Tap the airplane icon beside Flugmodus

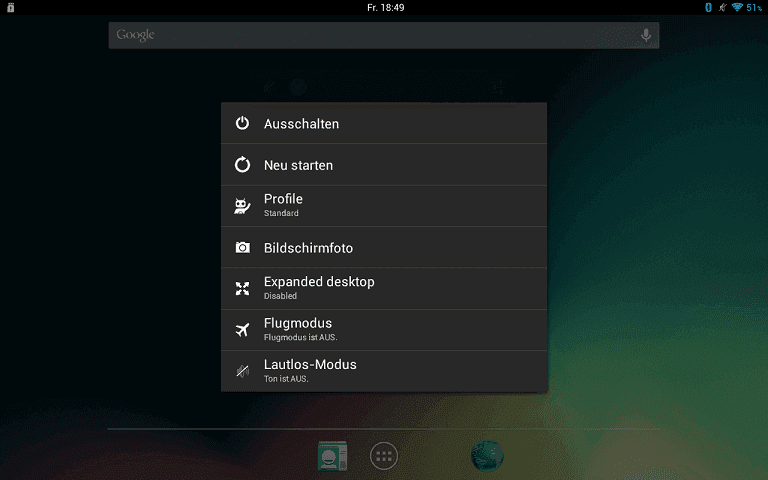[242, 330]
